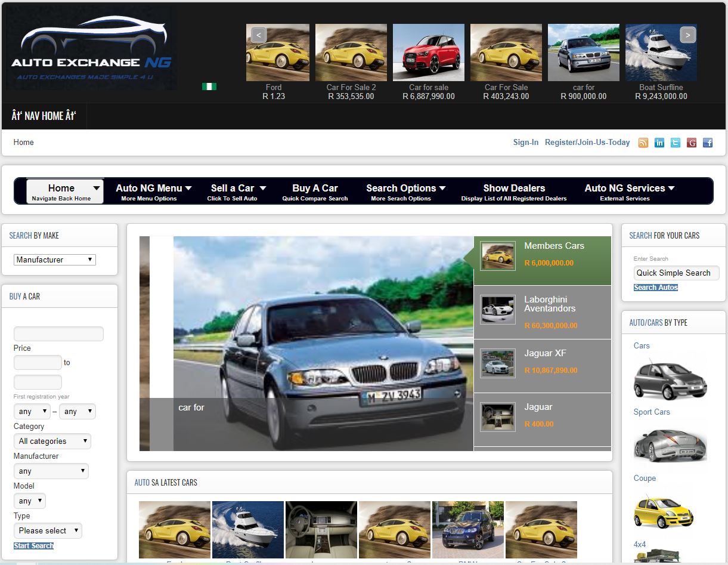Expand the All categories dropdown
This screenshot has width=728, height=565.
52,441
